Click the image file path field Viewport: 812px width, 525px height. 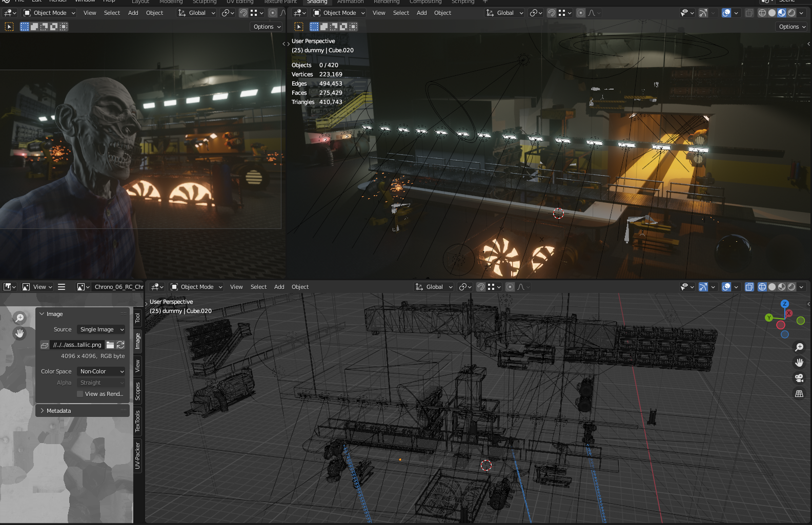77,345
